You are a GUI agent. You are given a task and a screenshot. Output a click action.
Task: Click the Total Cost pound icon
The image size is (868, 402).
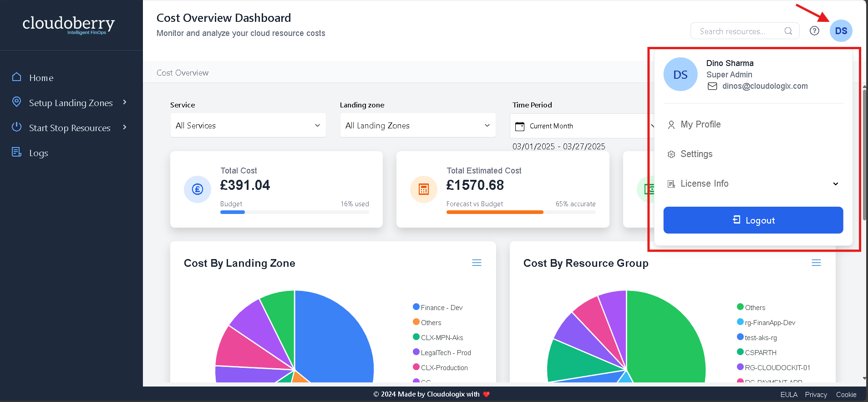(x=198, y=189)
